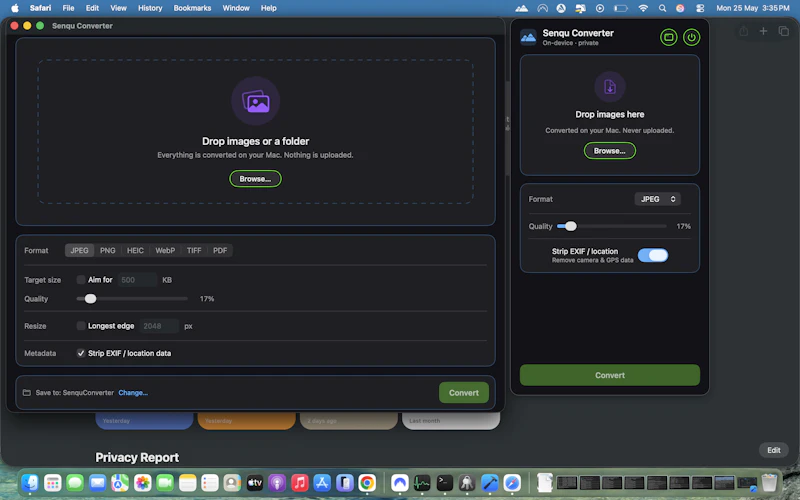Click Browse in the main window

click(255, 179)
